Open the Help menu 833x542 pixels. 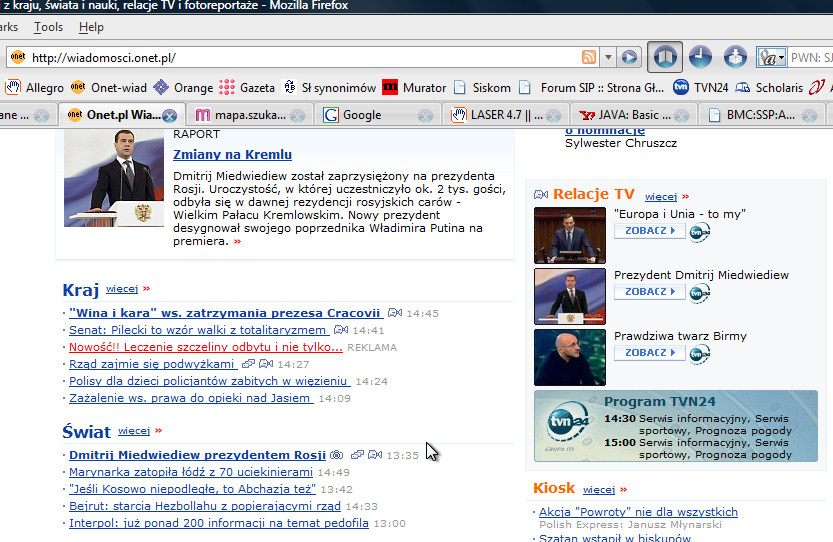tap(91, 27)
